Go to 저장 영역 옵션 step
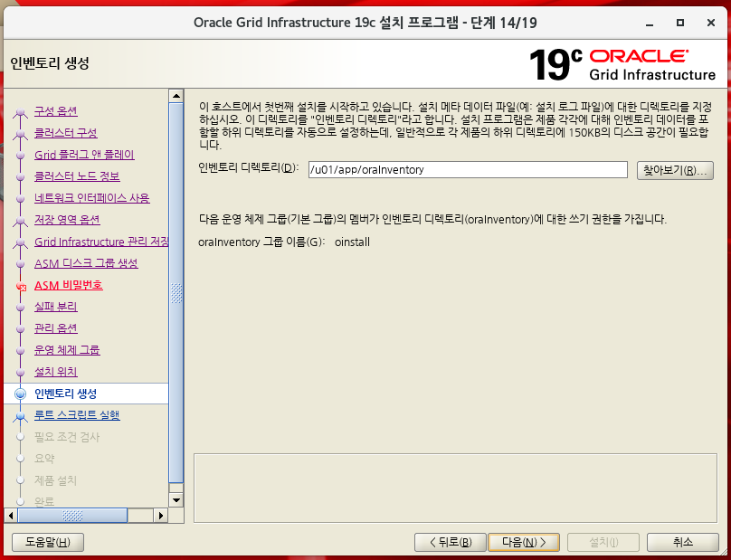 point(67,220)
